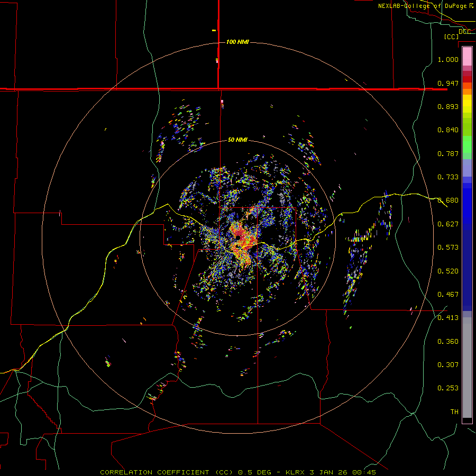476x476 pixels.
Task: Click the 0.573 scale value
Action: pyautogui.click(x=448, y=248)
